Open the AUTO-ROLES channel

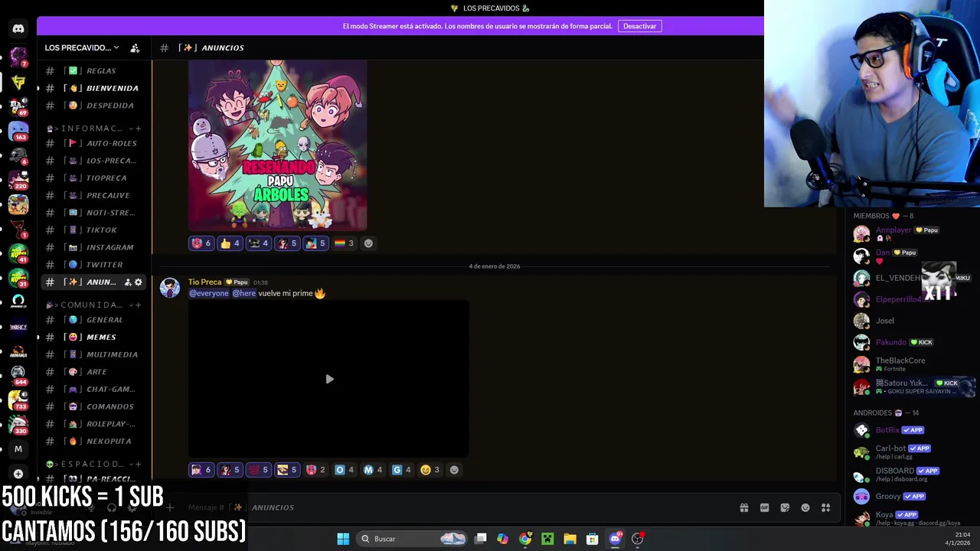92,143
